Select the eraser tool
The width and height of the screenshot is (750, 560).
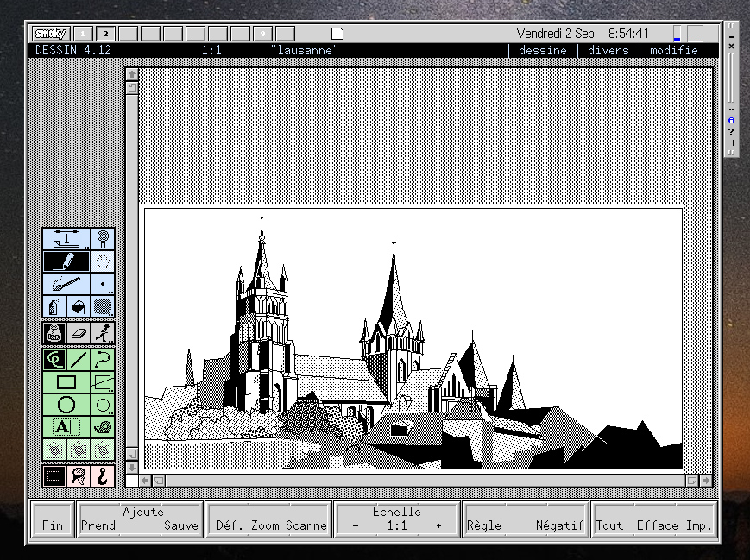pos(79,332)
